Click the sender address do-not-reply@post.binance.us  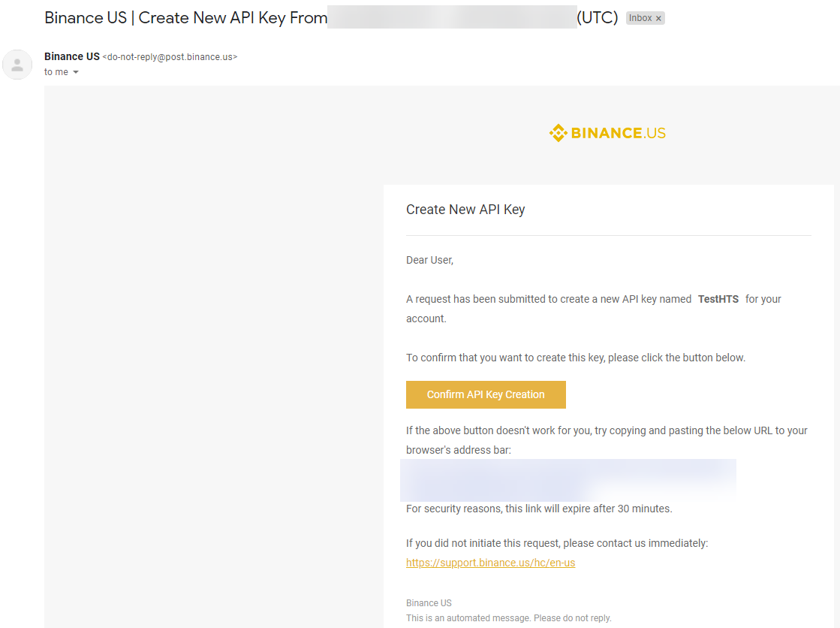click(168, 56)
